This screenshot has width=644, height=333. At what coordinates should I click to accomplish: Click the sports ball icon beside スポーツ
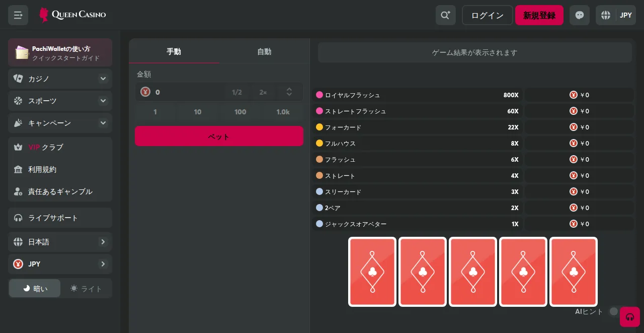coord(18,101)
